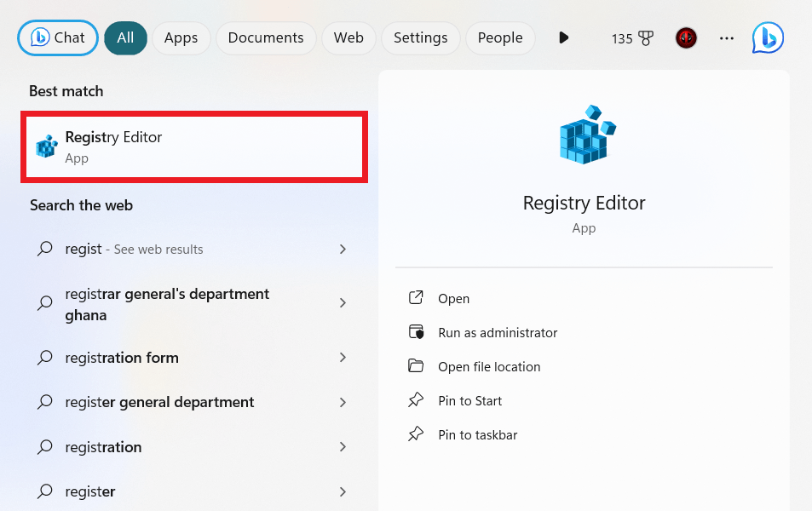The width and height of the screenshot is (812, 511).
Task: Open 'regist - See web results' suggestion
Action: [x=193, y=249]
